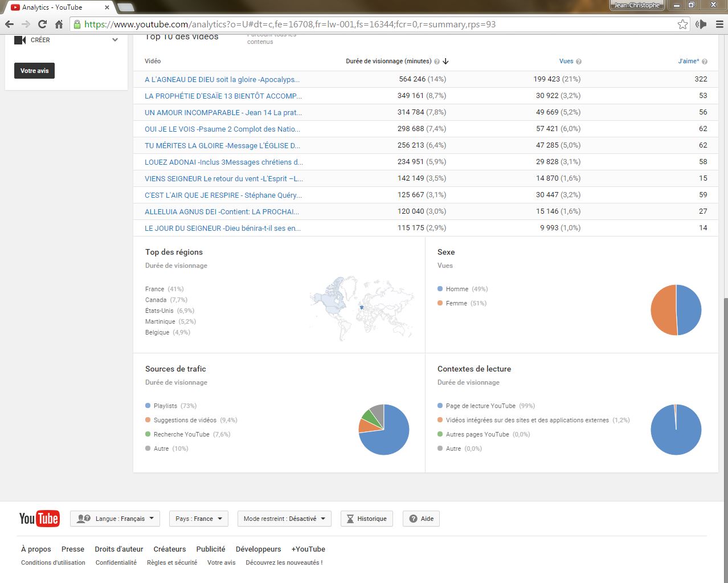Screen dimensions: 728x583
Task: Open the Développeurs footer link
Action: 259,549
